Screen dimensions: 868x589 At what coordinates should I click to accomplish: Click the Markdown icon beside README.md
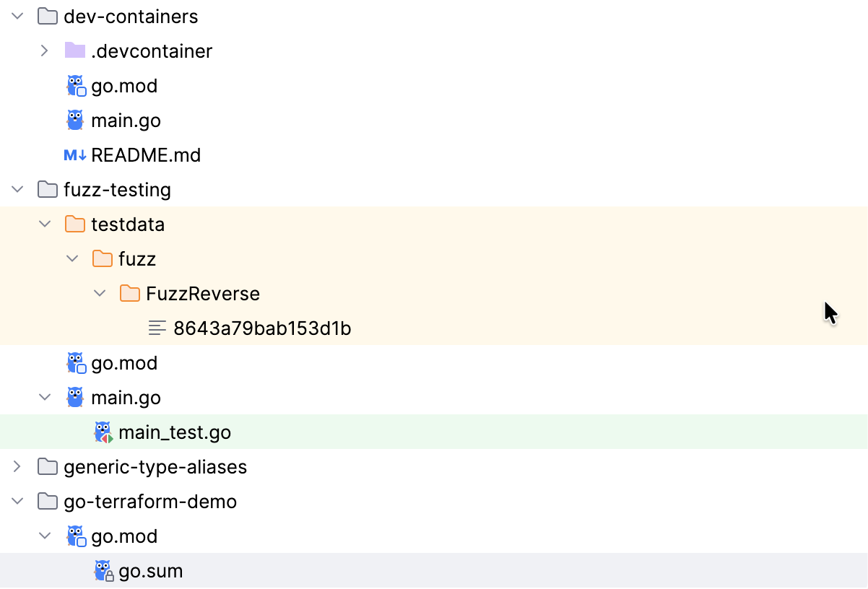(75, 154)
